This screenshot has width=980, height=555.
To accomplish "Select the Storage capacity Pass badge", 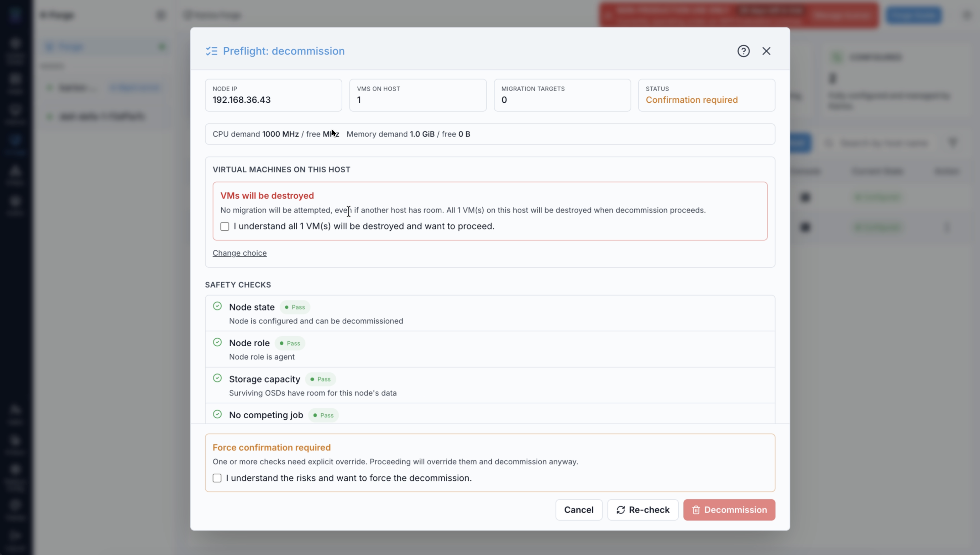I will (320, 379).
